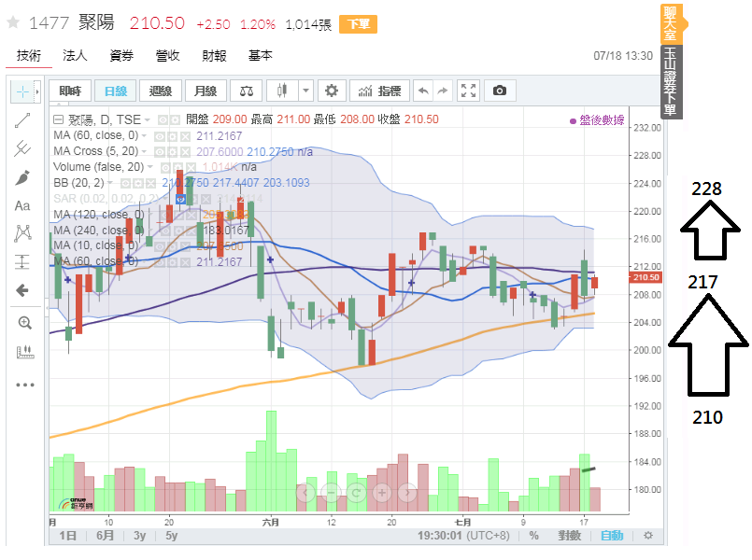Set time range to 6月
The width and height of the screenshot is (752, 560).
point(105,536)
